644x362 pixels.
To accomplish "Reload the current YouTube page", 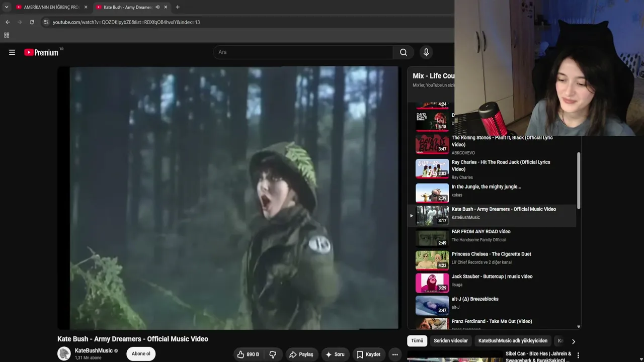I will click(x=32, y=22).
